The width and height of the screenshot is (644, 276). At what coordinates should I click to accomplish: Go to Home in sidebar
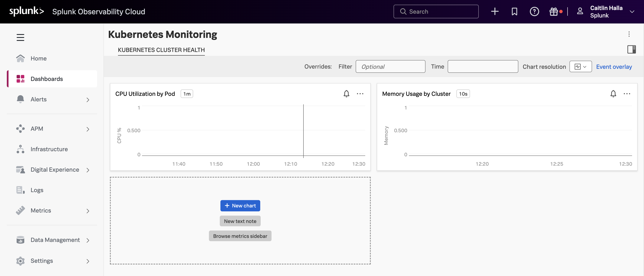pos(52,58)
